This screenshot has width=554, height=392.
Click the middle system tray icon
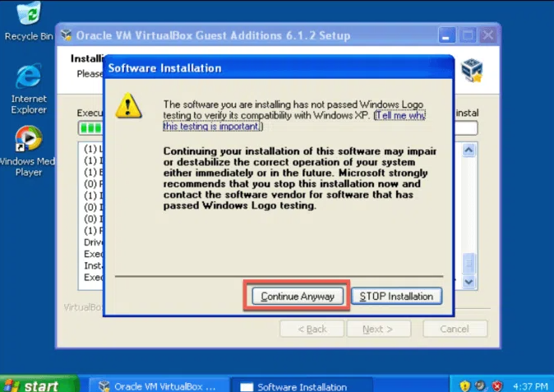[481, 385]
